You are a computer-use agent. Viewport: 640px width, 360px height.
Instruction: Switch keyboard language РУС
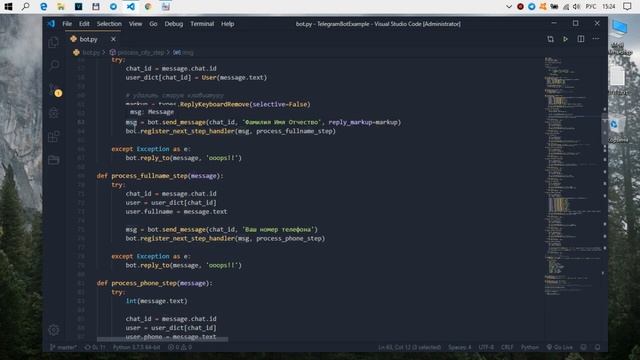tap(591, 7)
